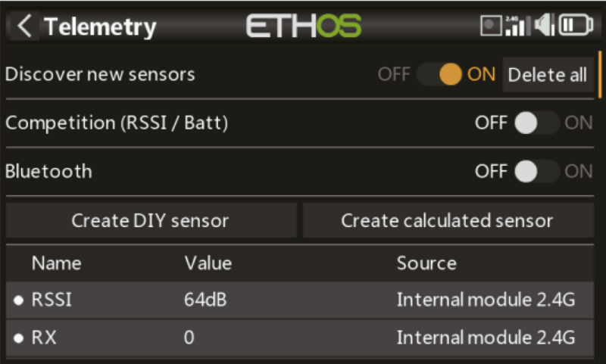Click the RX sensor bullet indicator
This screenshot has width=606, height=364.
(x=18, y=338)
